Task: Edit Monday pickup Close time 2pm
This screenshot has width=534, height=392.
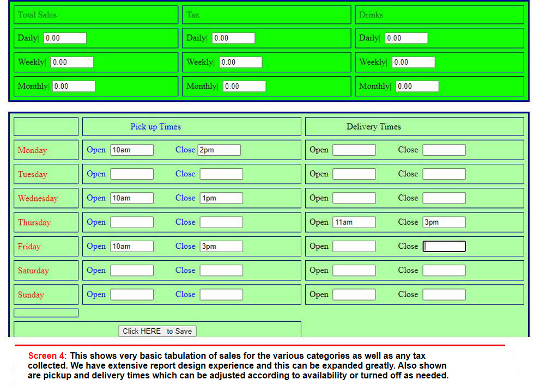Action: 219,150
